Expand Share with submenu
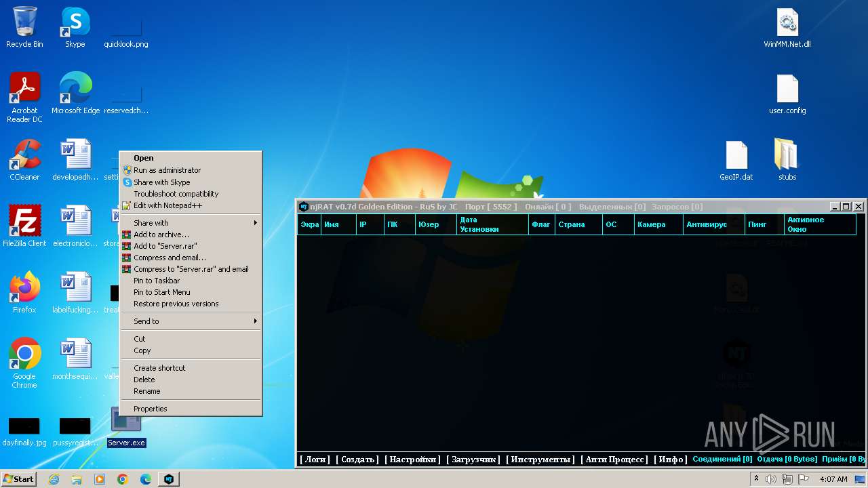The image size is (868, 488). pyautogui.click(x=191, y=223)
